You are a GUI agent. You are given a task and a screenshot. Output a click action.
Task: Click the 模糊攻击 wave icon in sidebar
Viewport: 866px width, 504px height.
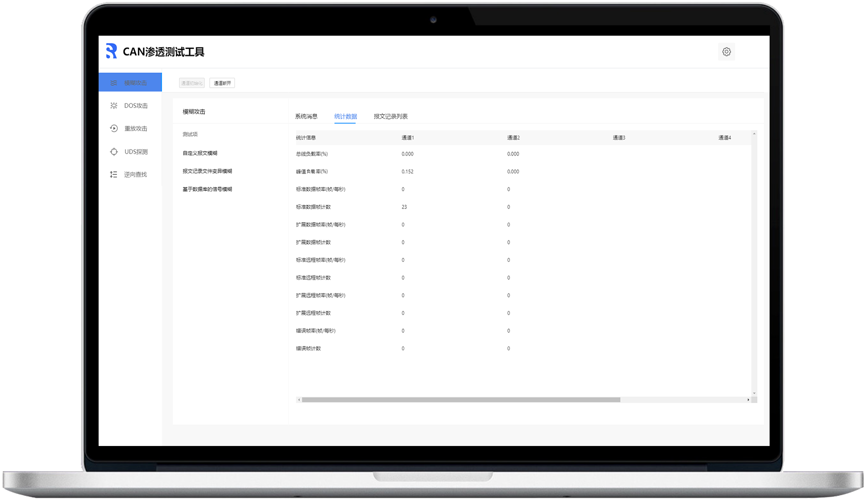tap(114, 83)
